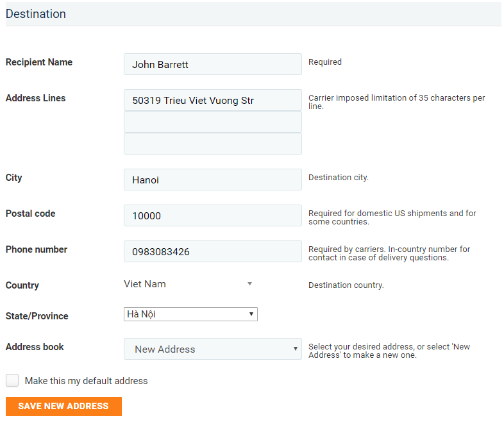Click the City field containing Hanoi

tap(212, 180)
